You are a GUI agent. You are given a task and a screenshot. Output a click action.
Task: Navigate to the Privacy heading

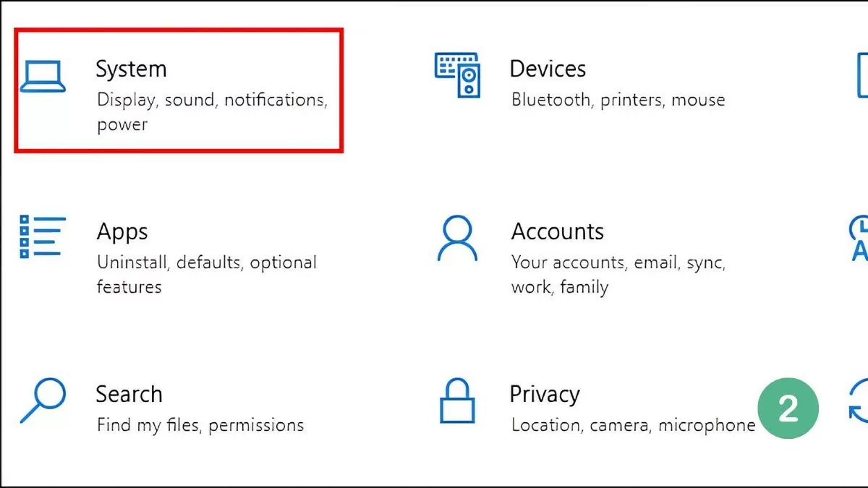tap(545, 394)
